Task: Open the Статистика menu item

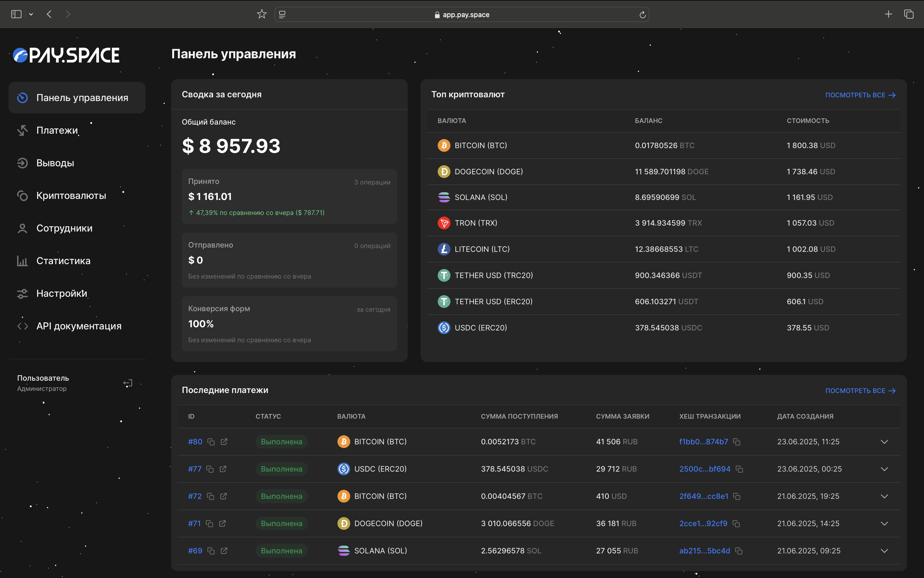Action: click(x=63, y=261)
